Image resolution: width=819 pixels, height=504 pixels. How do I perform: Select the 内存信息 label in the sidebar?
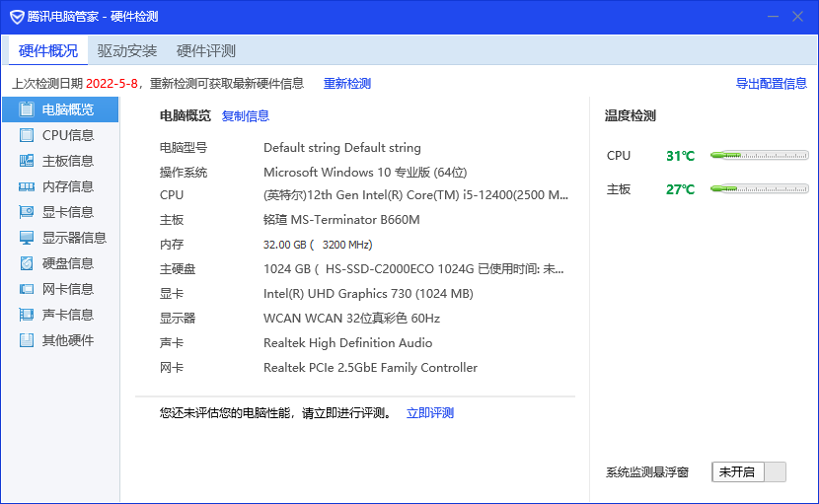68,186
